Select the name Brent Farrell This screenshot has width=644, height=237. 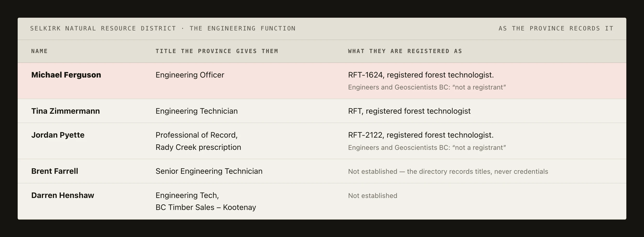(55, 171)
